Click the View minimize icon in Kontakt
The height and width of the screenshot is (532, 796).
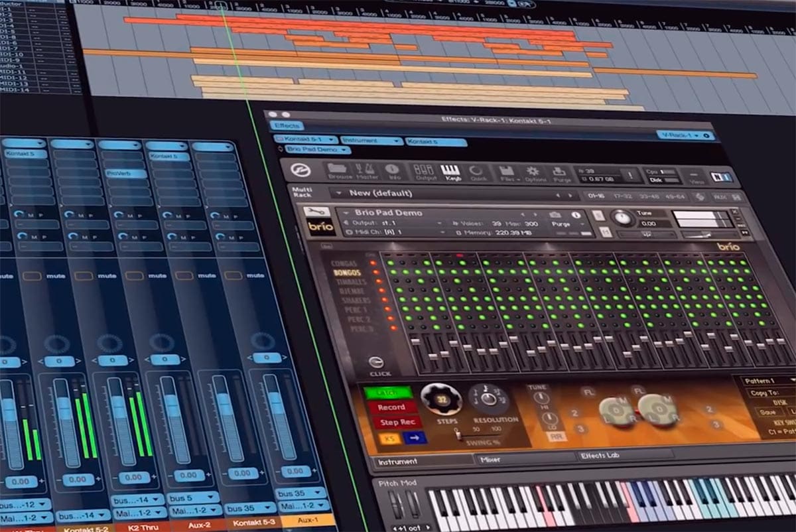coord(696,176)
